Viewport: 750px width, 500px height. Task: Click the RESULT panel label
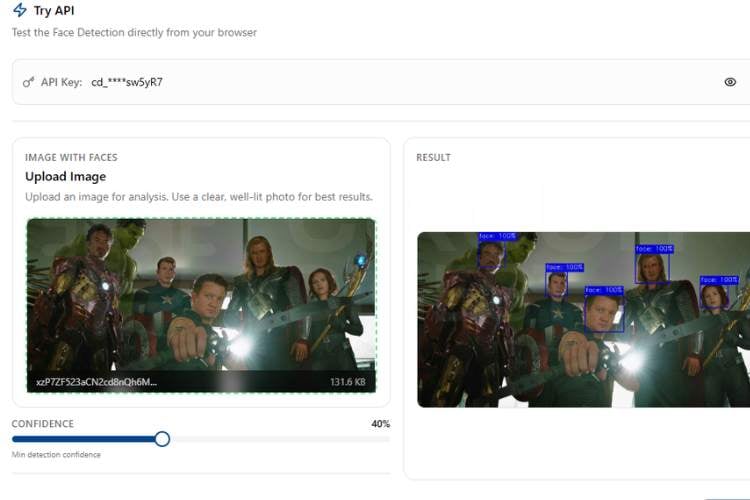[x=433, y=157]
